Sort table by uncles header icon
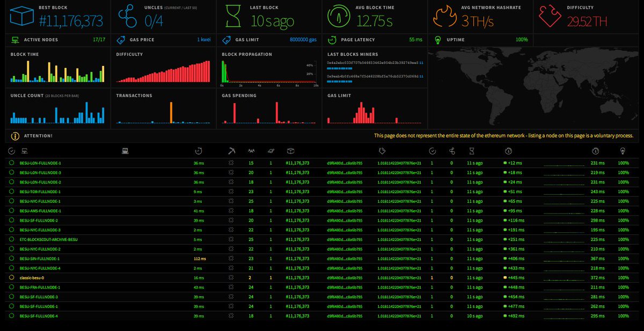This screenshot has height=331, width=644. point(452,151)
